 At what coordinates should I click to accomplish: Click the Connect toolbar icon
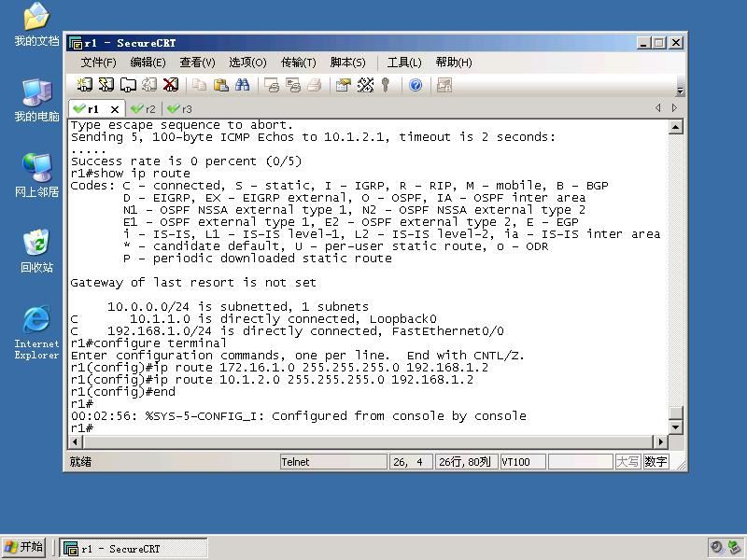pyautogui.click(x=84, y=85)
